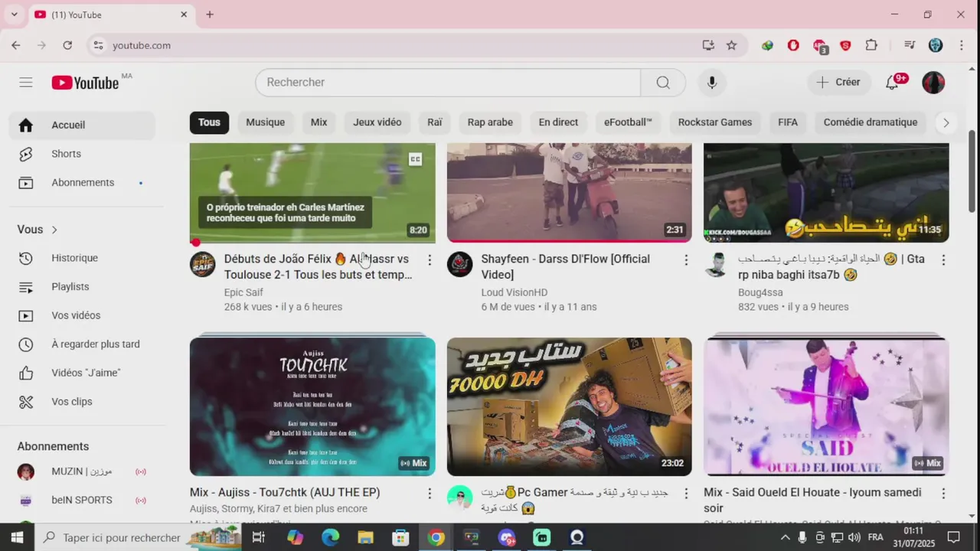This screenshot has height=551, width=980.
Task: Open options for Gta rp niba video
Action: pos(943,260)
